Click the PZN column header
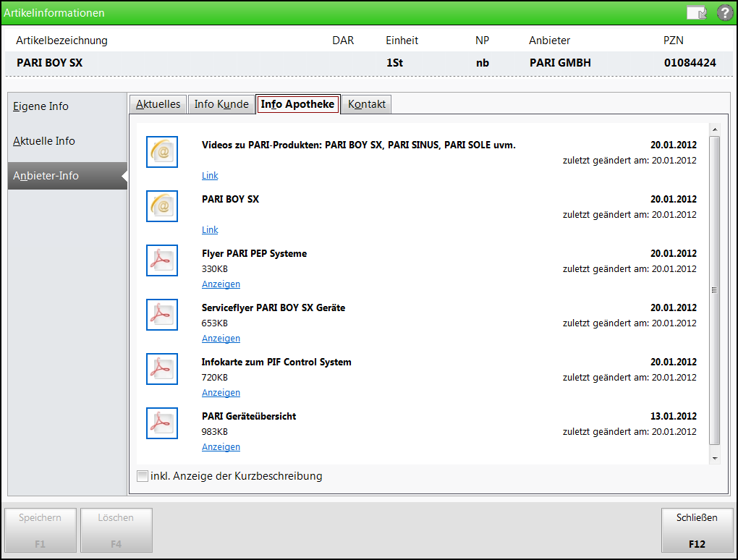 click(674, 41)
